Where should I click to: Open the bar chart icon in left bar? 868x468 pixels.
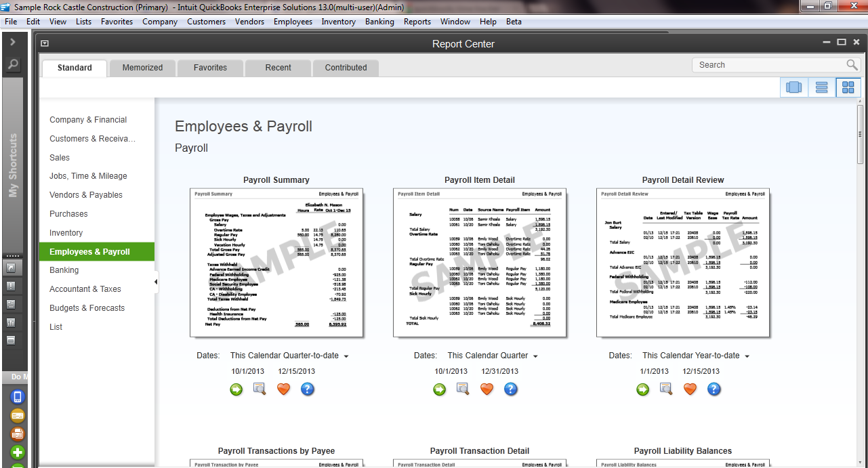tap(11, 322)
